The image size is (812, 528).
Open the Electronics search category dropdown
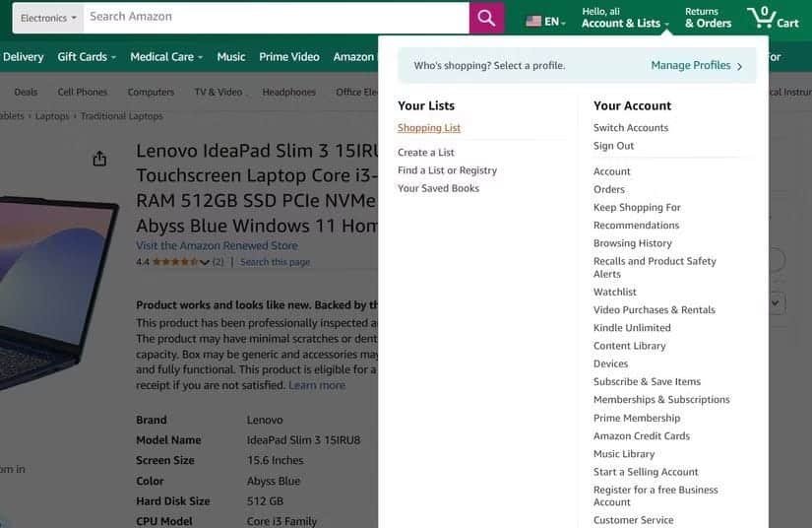point(48,18)
